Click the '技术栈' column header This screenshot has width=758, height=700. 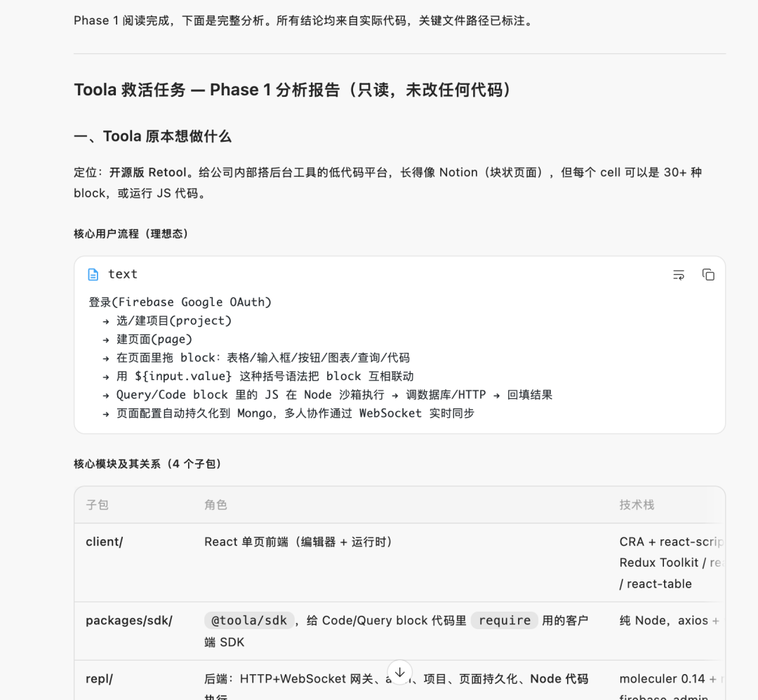coord(637,505)
